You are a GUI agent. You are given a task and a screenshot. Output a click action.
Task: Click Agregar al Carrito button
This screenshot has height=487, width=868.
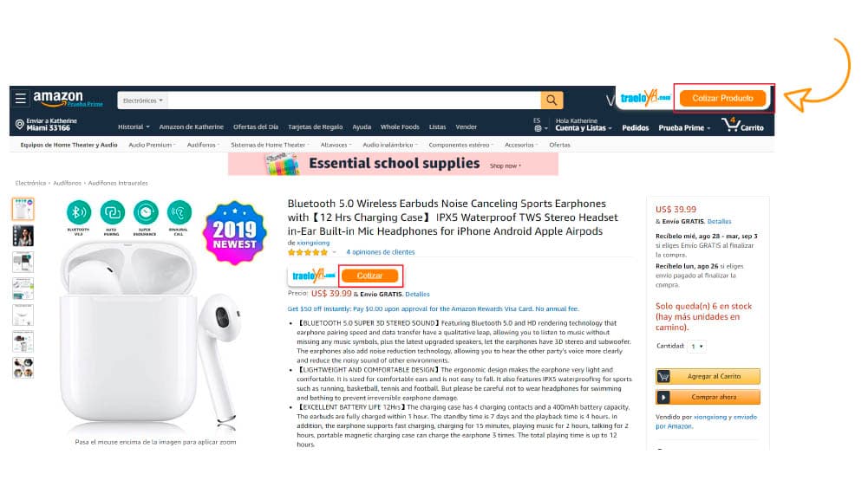tap(708, 376)
